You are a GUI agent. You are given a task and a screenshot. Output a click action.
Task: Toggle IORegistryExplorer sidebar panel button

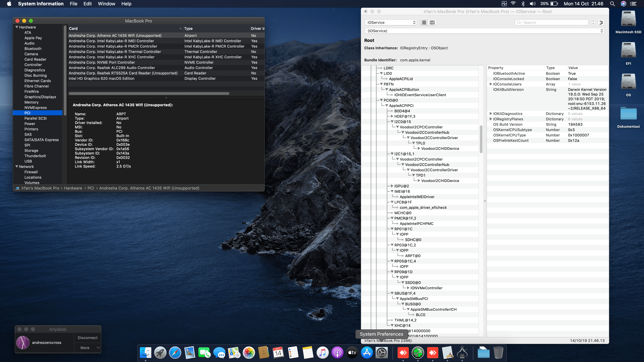[x=601, y=22]
